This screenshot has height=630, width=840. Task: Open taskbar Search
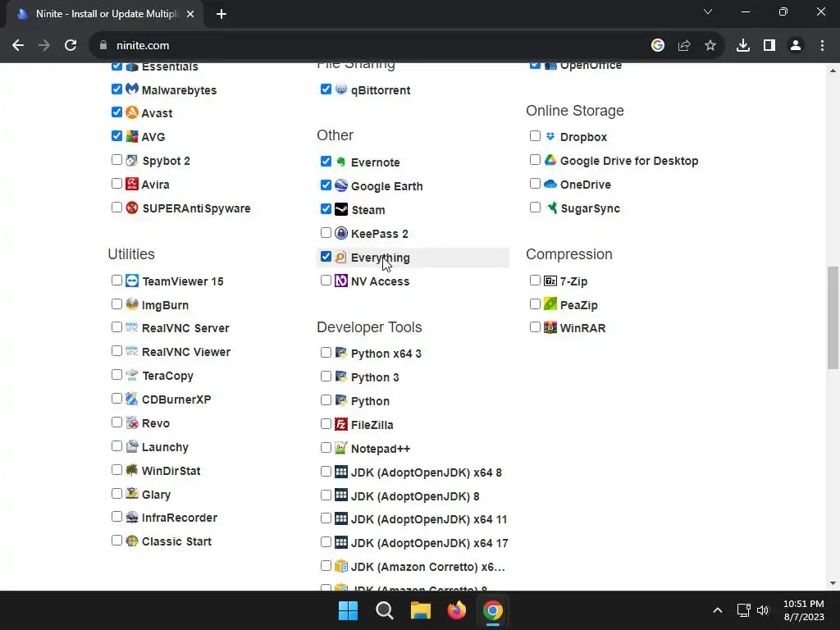tap(385, 610)
